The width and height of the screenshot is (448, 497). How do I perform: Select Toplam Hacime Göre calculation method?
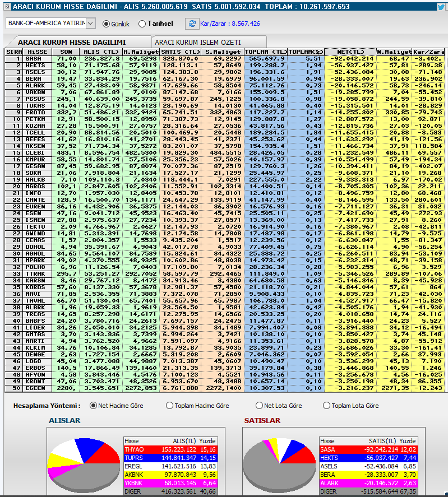169,406
